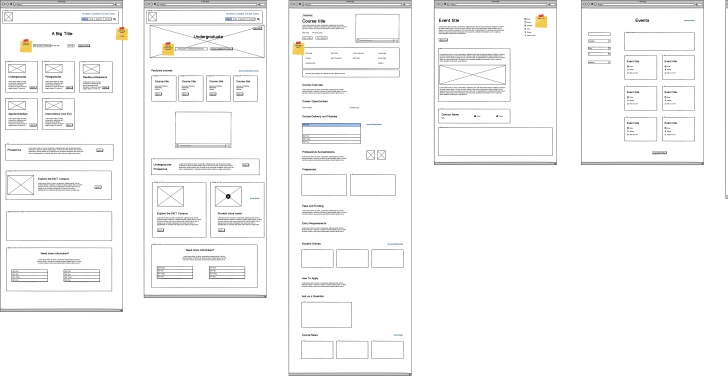
Task: Click play control of Undergraduate page video player
Action: [177, 146]
